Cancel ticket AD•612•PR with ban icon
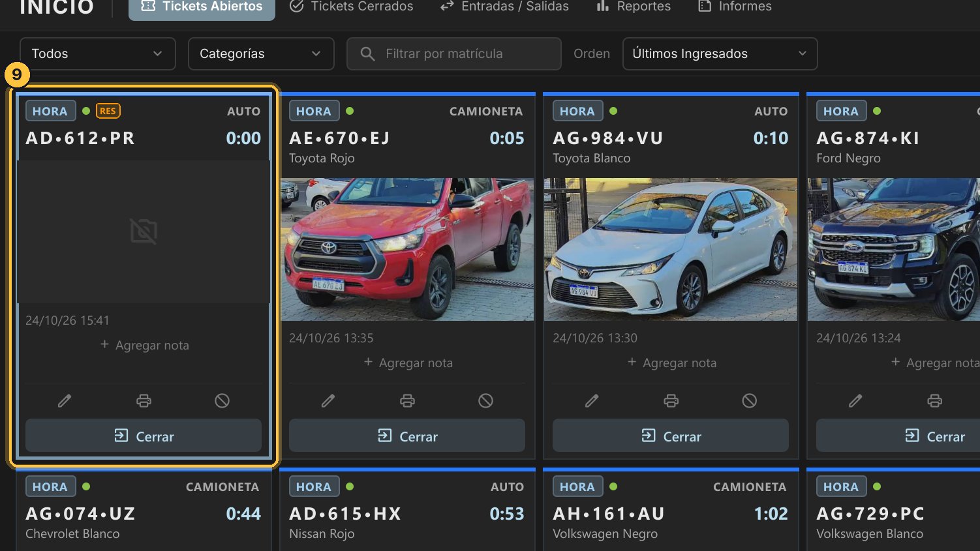 click(x=222, y=400)
